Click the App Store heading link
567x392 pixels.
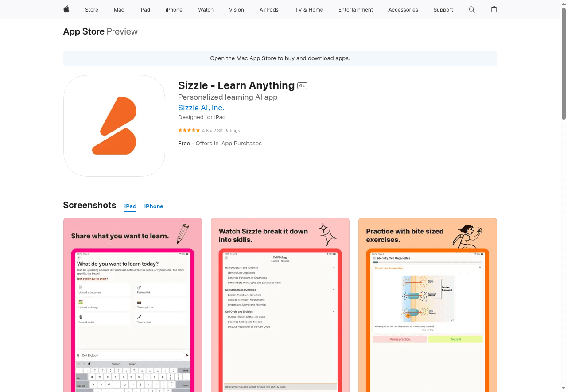(x=84, y=31)
